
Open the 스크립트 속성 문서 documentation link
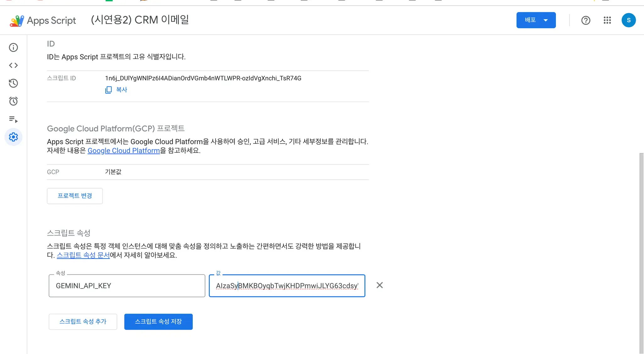click(x=83, y=255)
